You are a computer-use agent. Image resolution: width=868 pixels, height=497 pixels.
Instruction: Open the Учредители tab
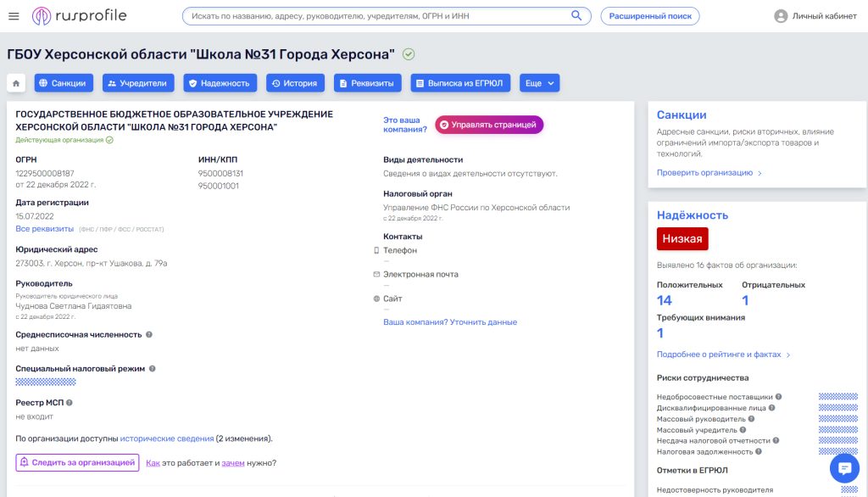point(139,83)
